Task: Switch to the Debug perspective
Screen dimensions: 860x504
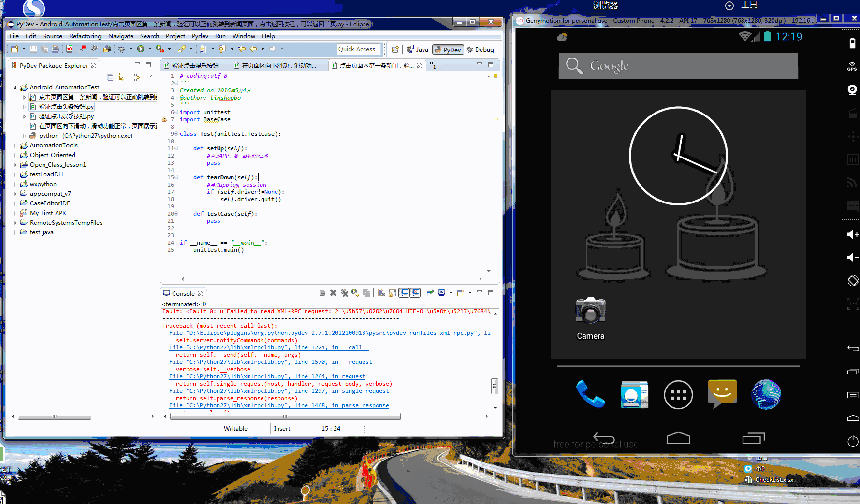Action: [x=480, y=49]
